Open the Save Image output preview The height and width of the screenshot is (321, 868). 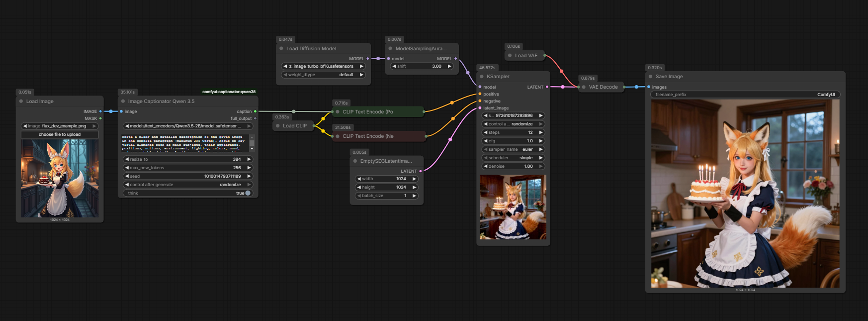pyautogui.click(x=745, y=194)
